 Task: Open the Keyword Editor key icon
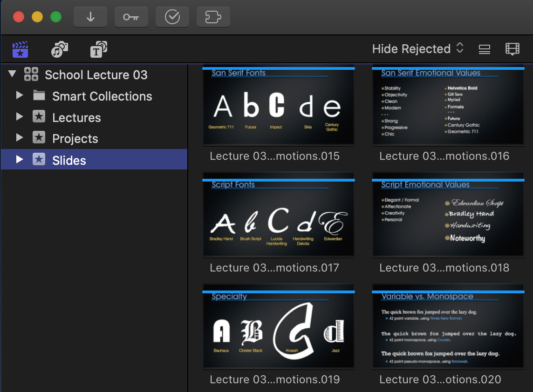[x=131, y=17]
